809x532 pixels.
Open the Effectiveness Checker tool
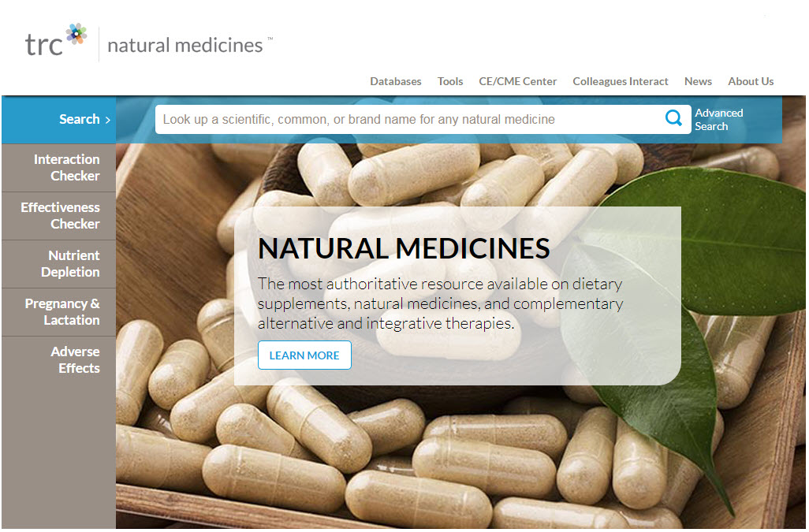point(59,215)
